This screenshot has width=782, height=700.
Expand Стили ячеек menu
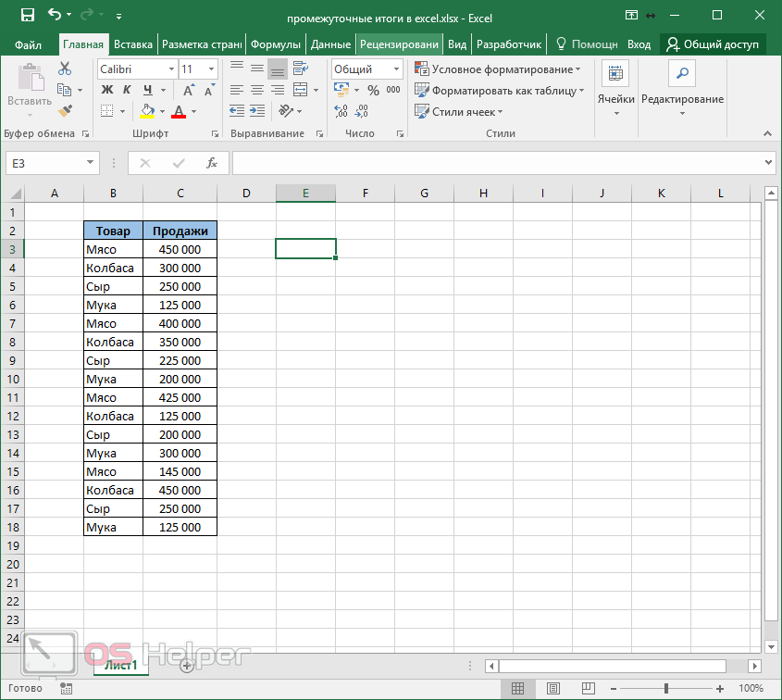[x=458, y=111]
